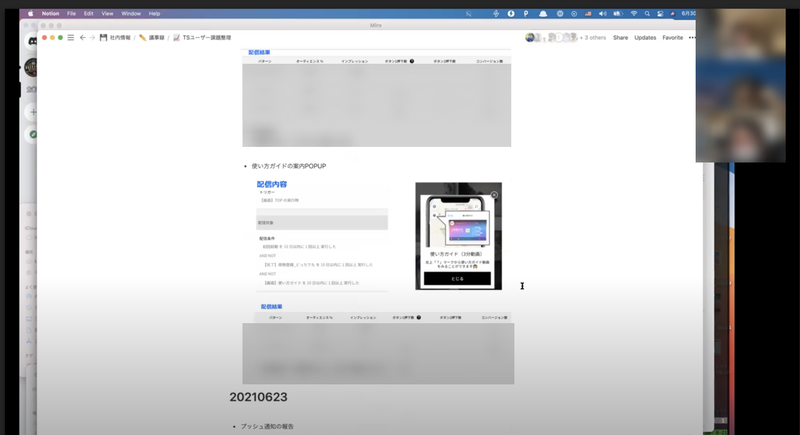Select the Discord server avatar in background
The image size is (800, 435).
point(31,67)
